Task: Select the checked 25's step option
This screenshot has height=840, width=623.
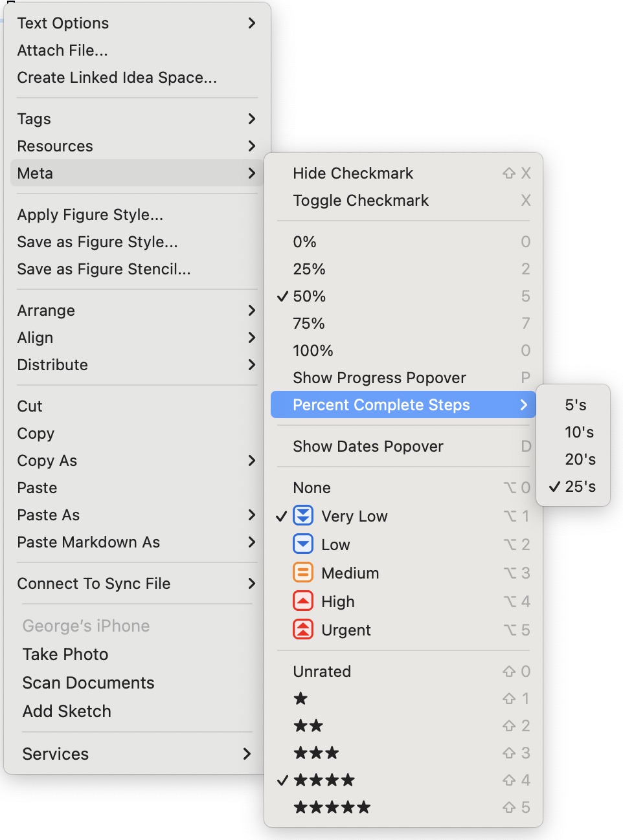Action: pos(580,487)
